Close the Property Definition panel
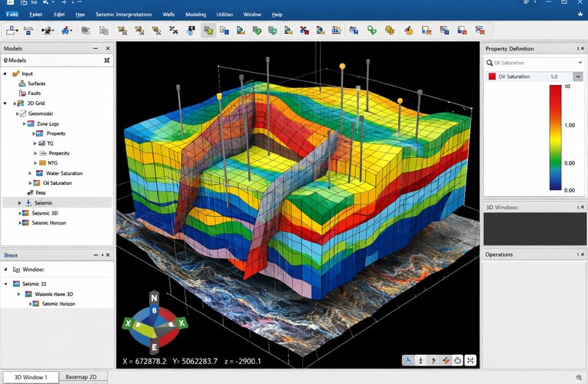 click(583, 48)
